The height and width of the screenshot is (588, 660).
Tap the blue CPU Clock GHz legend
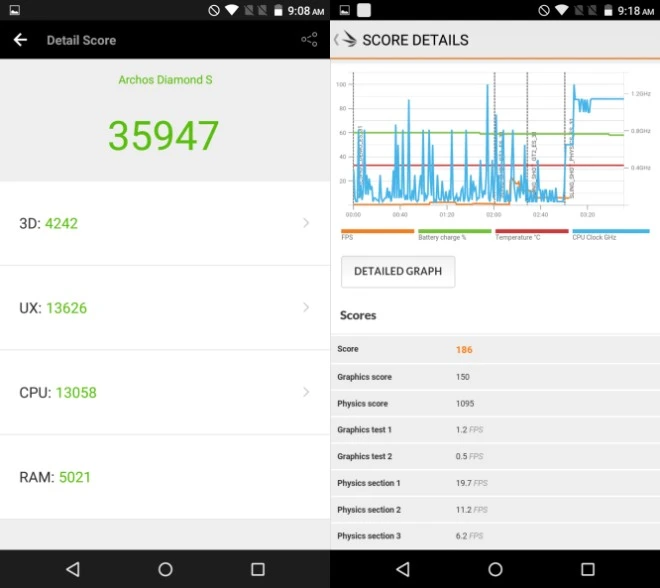pos(610,232)
